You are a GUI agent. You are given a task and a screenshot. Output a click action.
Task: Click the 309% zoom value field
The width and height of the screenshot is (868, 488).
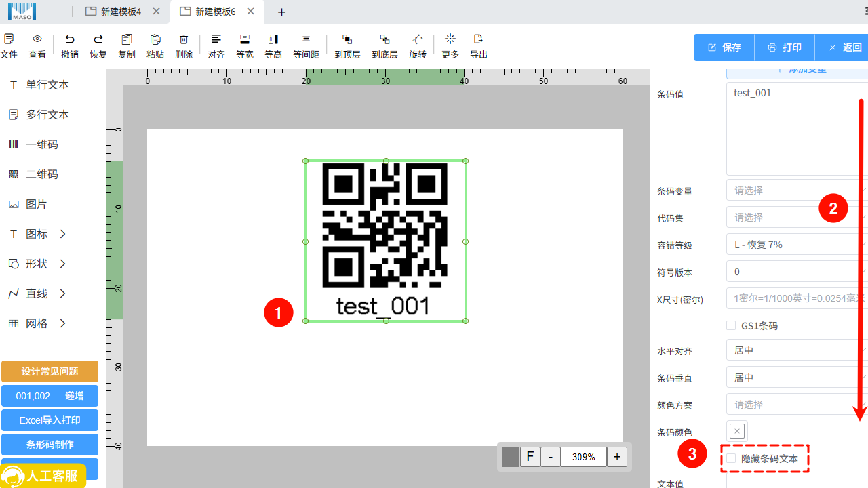[x=583, y=457]
